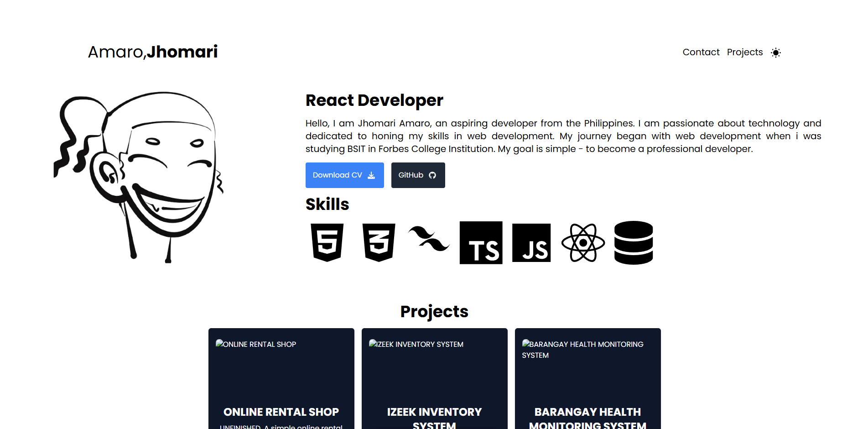Click the HTML5 skill icon
This screenshot has height=429, width=868.
point(327,242)
